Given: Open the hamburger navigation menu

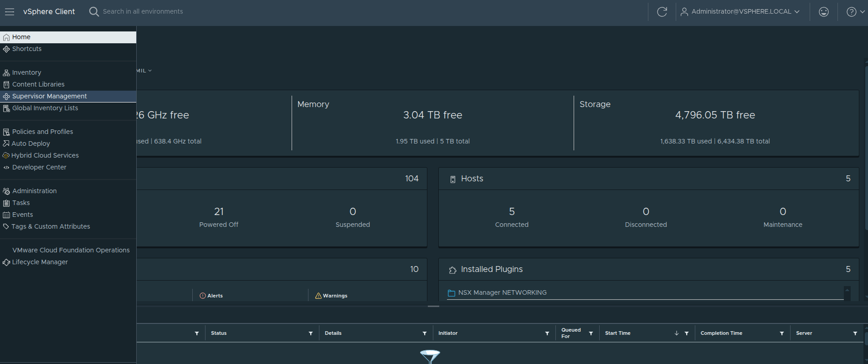Looking at the screenshot, I should coord(10,12).
